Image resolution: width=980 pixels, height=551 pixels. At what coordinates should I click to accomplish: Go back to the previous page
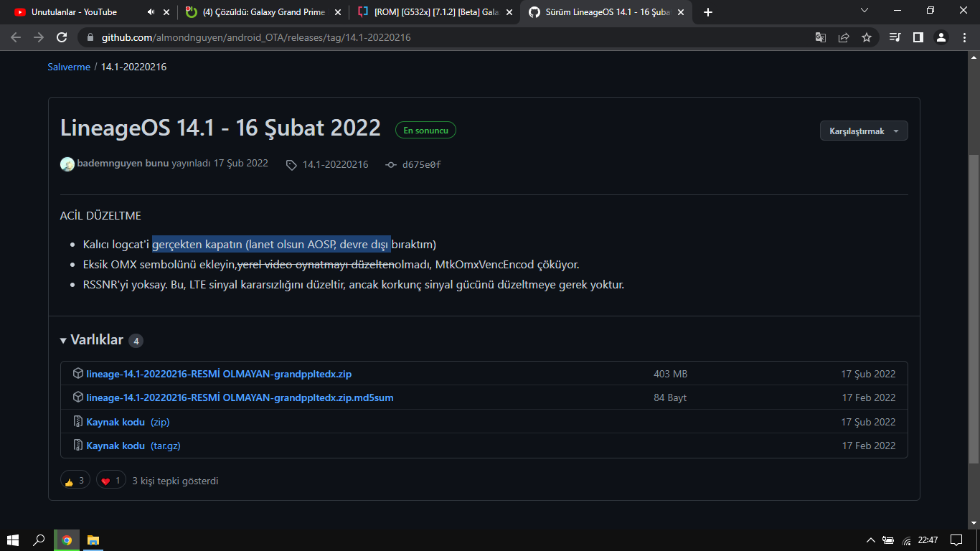tap(16, 37)
